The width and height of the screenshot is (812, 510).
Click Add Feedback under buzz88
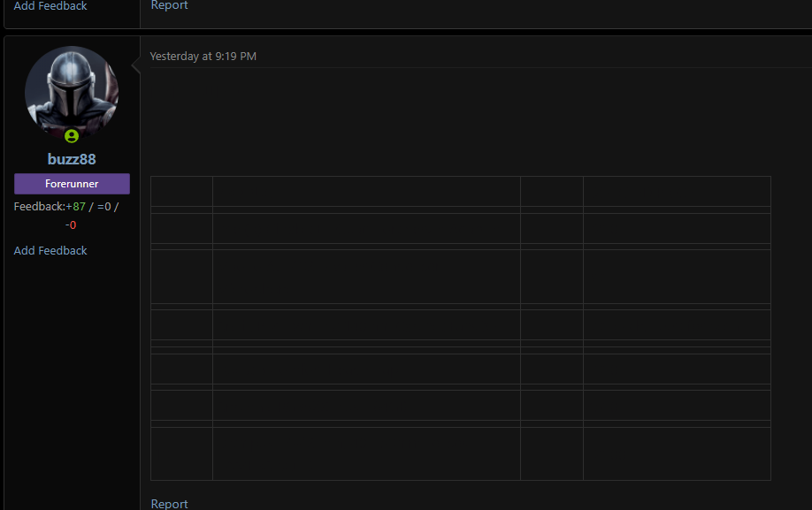(x=50, y=250)
